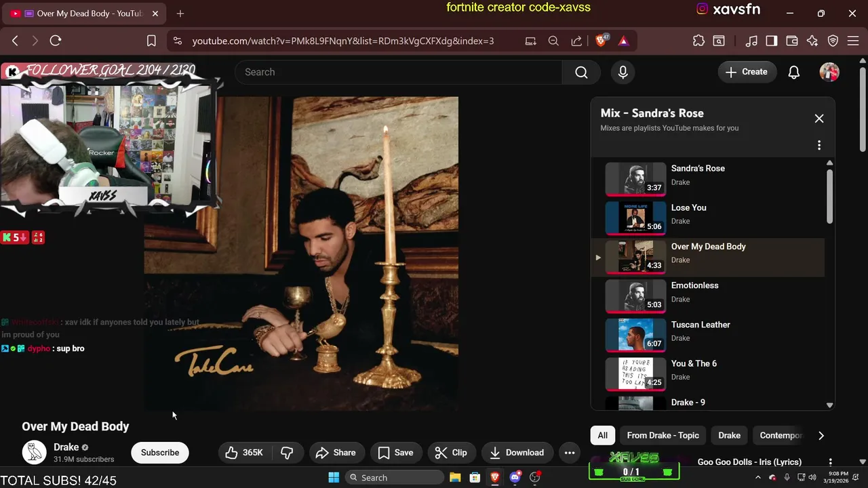Viewport: 868px width, 488px height.
Task: Open Brave Rewards triangle icon
Action: click(623, 41)
